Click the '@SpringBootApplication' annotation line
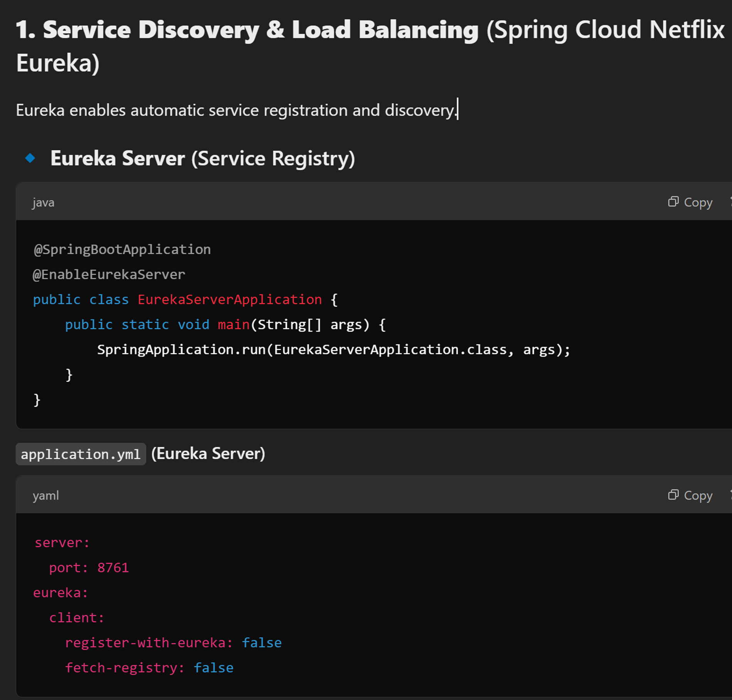732x700 pixels. pyautogui.click(x=122, y=250)
